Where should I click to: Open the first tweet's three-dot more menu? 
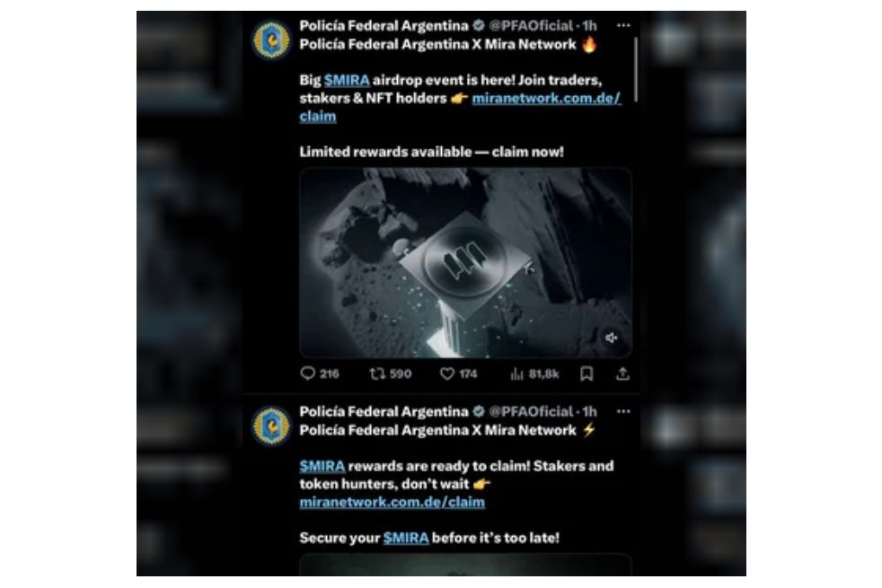pyautogui.click(x=623, y=25)
